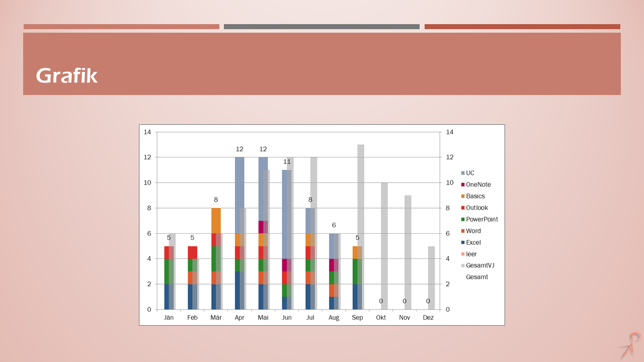Click the Basics legend entry
Viewport: 644px width, 362px height.
pyautogui.click(x=475, y=196)
